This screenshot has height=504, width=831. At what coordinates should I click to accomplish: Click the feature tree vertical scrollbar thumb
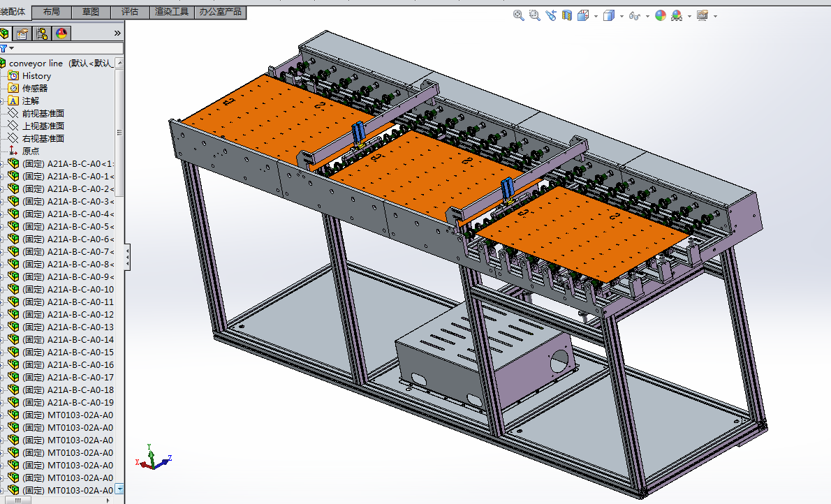tap(120, 132)
